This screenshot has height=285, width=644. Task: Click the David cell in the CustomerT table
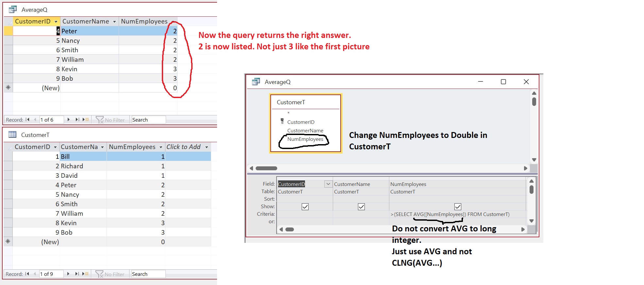83,176
